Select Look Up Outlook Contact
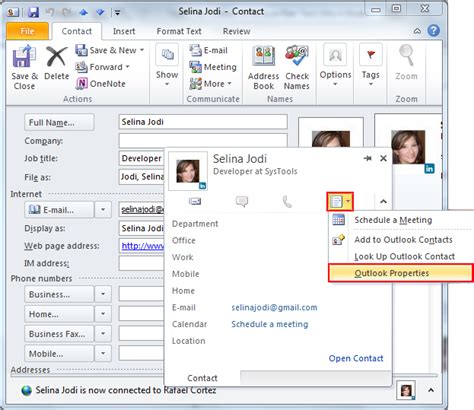The image size is (474, 410). tap(400, 256)
